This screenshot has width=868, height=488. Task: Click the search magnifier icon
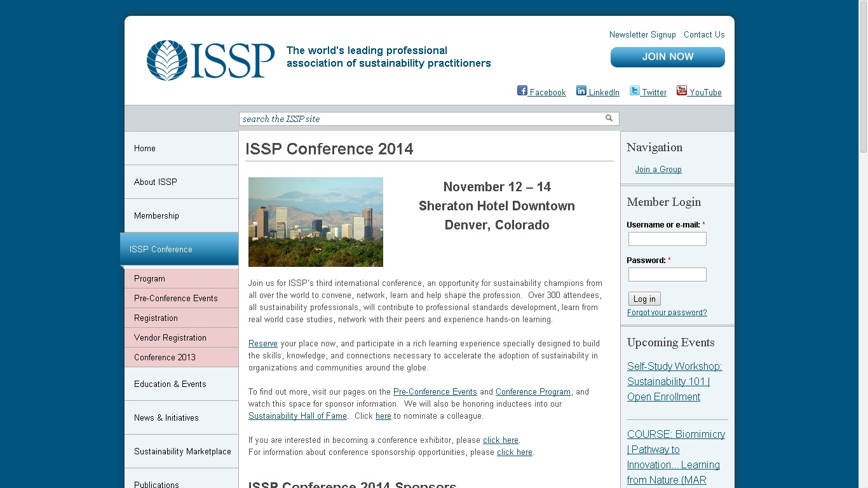[609, 118]
